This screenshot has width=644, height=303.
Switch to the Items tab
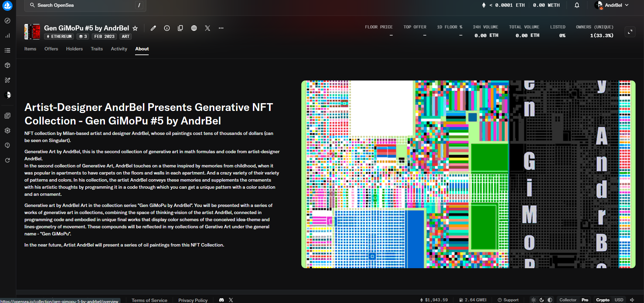tap(30, 49)
